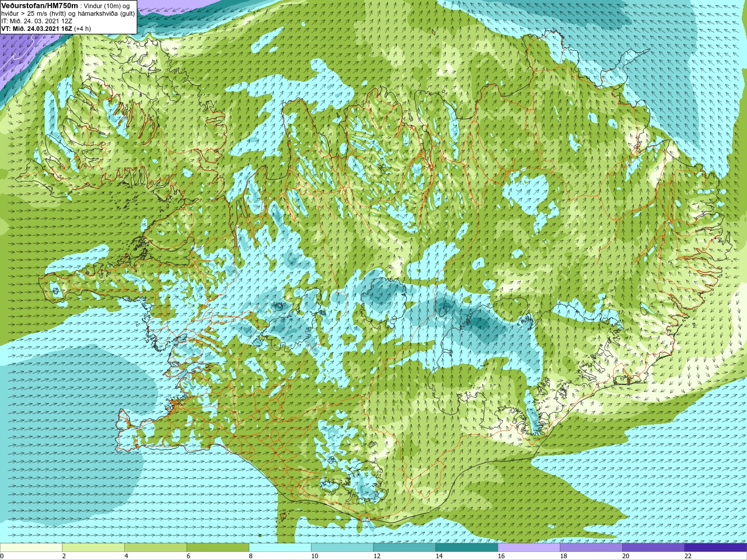Screen dimensions: 747x560
Task: Click the legend scale label "10"
Action: (x=315, y=556)
